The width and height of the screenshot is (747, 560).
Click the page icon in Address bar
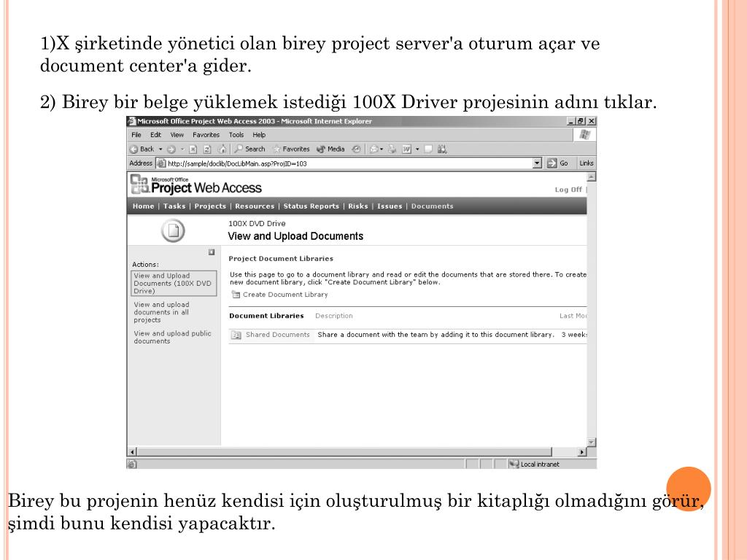coord(161,163)
